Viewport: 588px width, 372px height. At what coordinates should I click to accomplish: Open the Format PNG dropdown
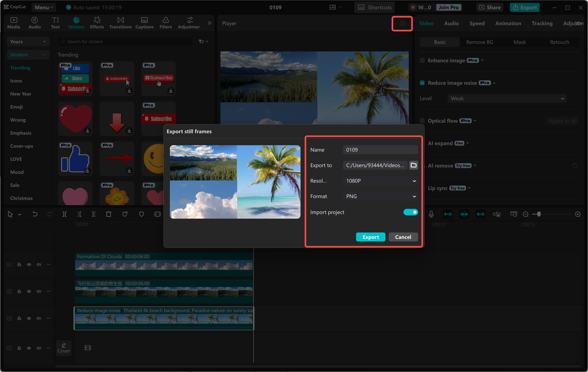(x=381, y=196)
